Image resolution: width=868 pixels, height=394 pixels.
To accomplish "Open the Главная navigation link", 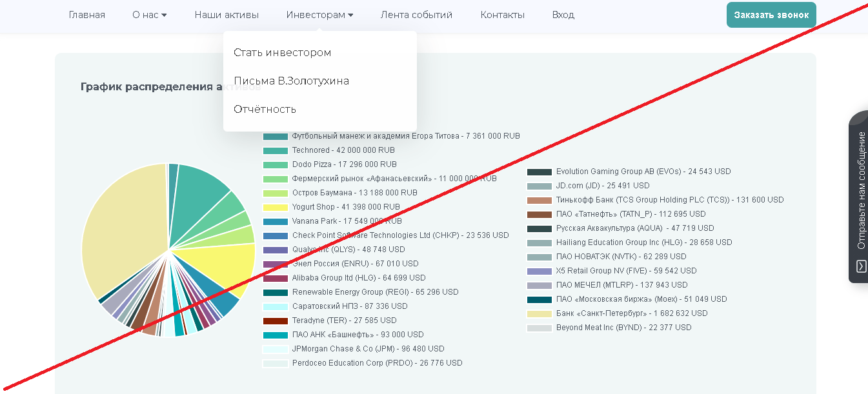I will 86,15.
